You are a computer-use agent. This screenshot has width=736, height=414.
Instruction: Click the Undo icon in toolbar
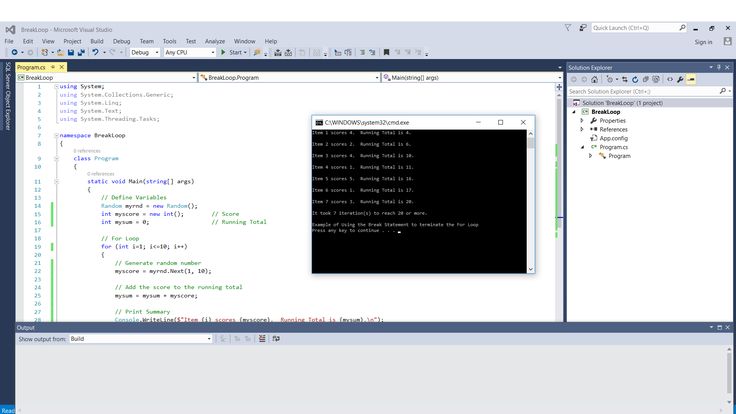(96, 52)
